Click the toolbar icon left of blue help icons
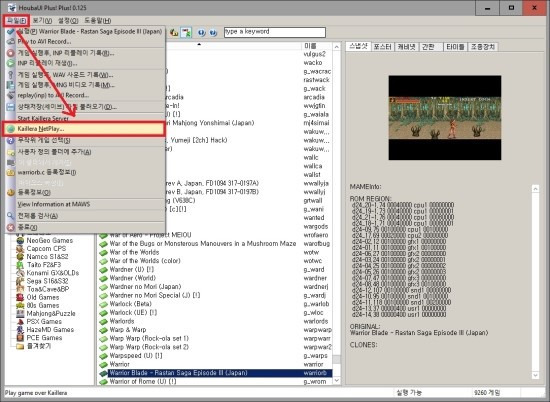 tap(174, 33)
